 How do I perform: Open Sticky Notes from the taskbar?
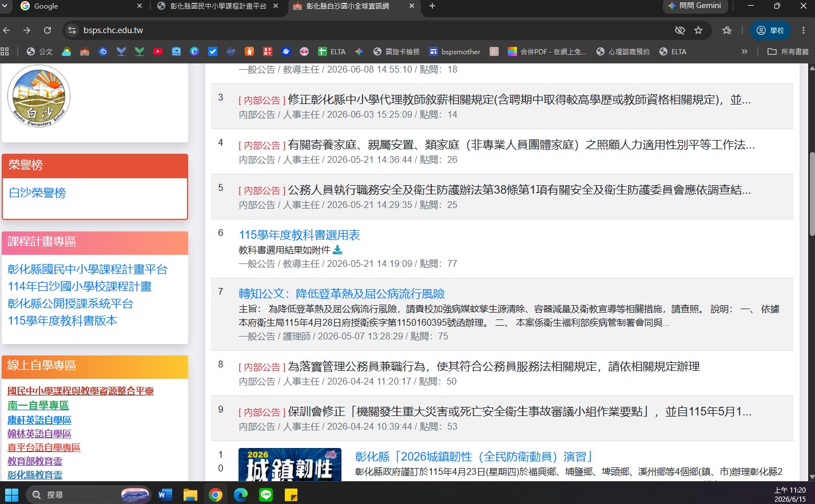coord(291,495)
